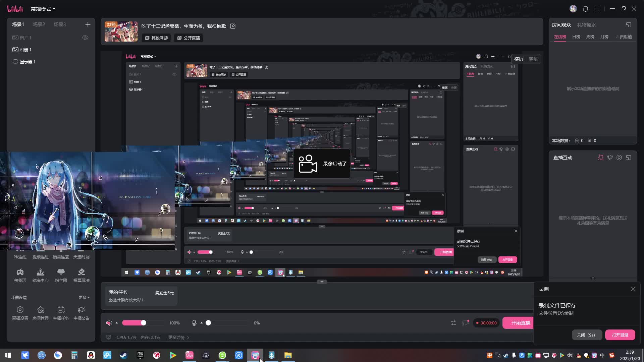Expand microphone device arrow
644x362 pixels.
tap(201, 323)
